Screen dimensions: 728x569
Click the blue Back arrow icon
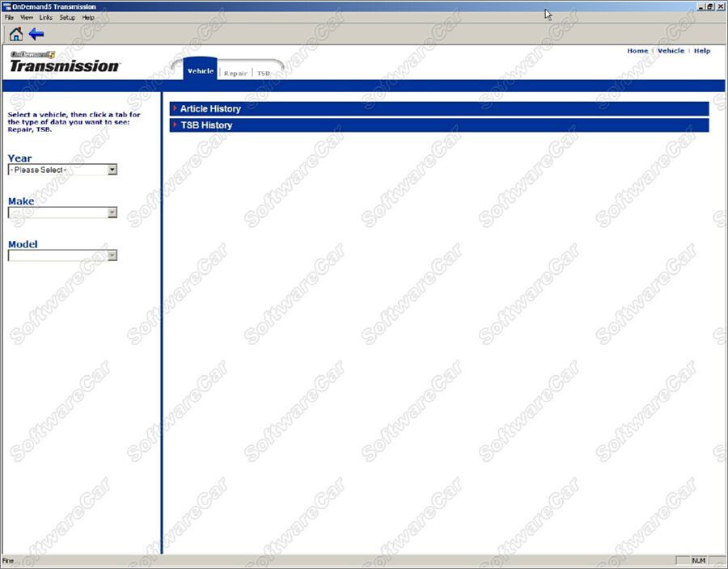click(x=36, y=34)
